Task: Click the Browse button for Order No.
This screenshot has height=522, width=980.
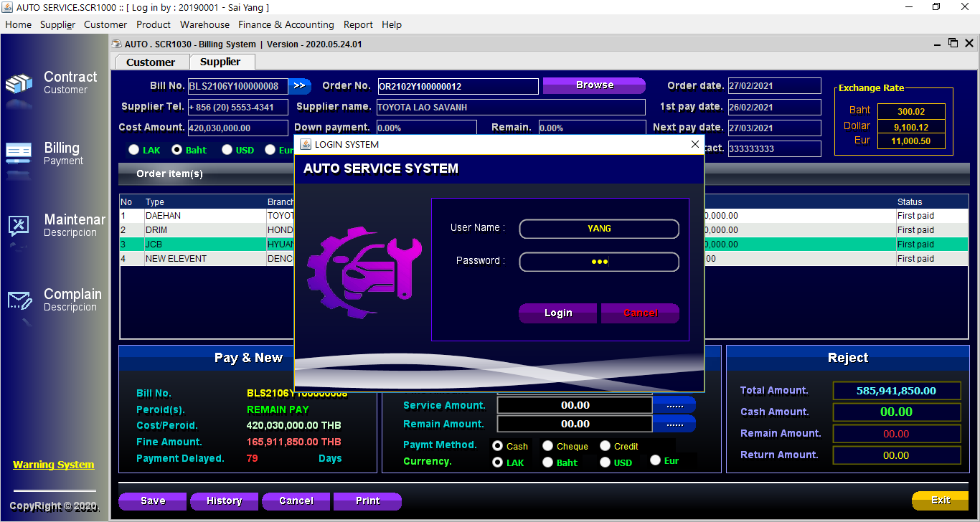Action: tap(594, 85)
